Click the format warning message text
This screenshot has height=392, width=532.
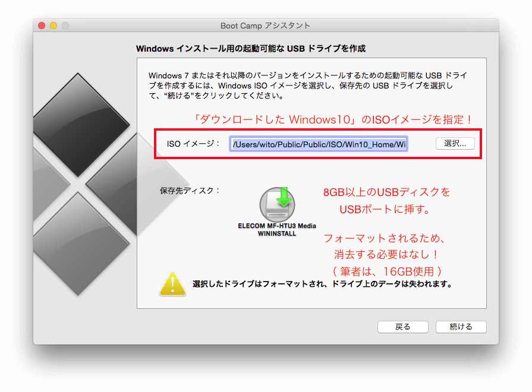(323, 284)
